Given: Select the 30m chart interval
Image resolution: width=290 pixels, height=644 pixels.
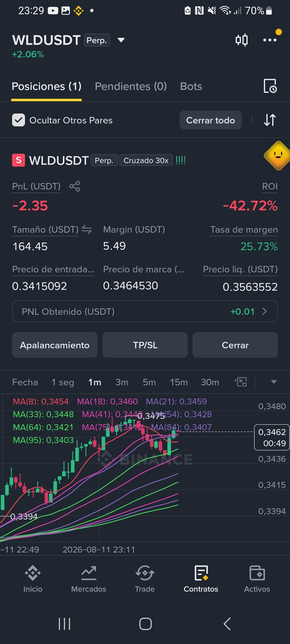Looking at the screenshot, I should (x=210, y=382).
